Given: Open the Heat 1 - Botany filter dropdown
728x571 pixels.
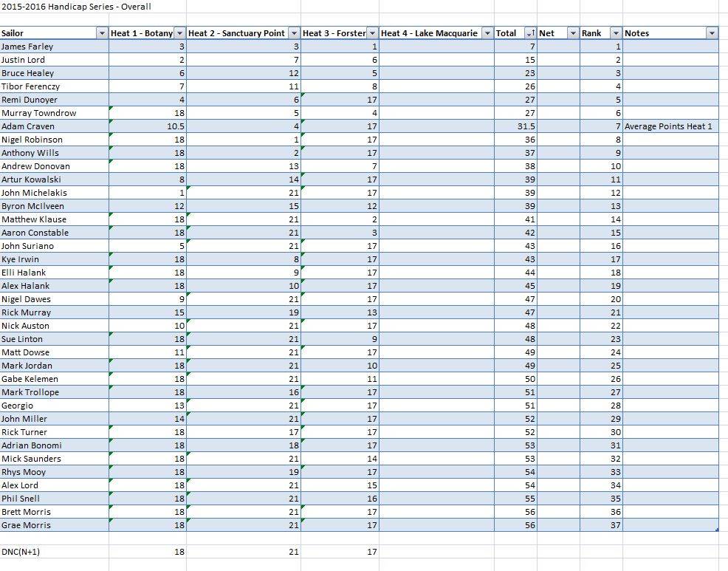Looking at the screenshot, I should [179, 33].
